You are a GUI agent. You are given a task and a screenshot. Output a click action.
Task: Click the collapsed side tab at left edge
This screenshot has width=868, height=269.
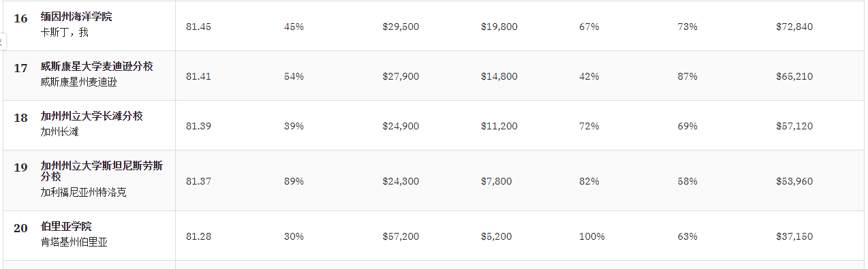coord(3,42)
